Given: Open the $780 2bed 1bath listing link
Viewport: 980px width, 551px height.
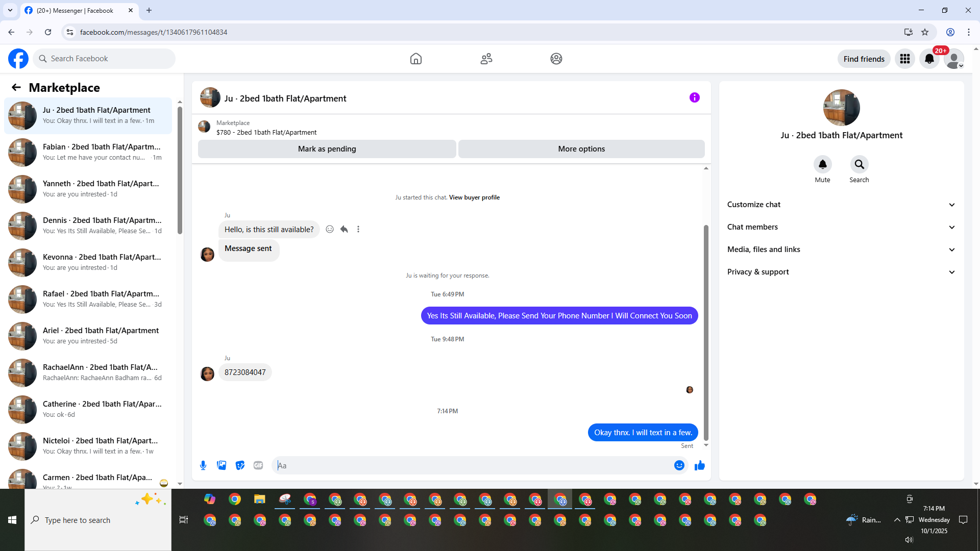Looking at the screenshot, I should click(x=266, y=132).
